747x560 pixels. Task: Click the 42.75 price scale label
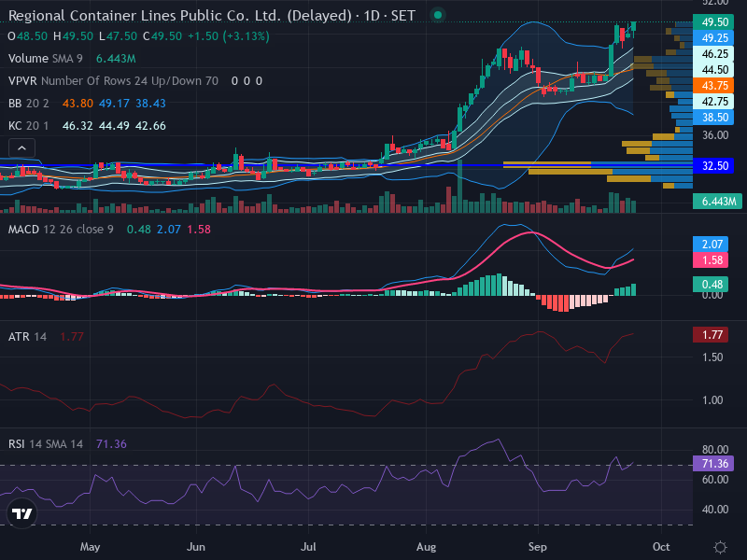(x=713, y=102)
